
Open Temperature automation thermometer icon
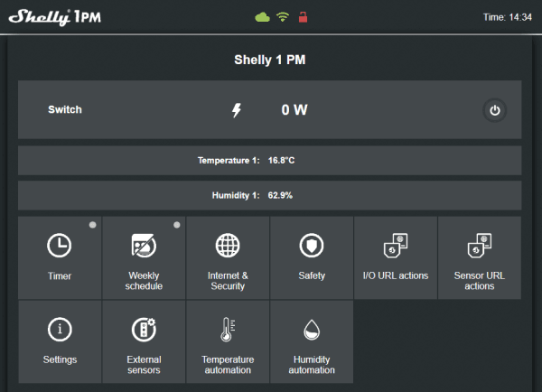pyautogui.click(x=228, y=329)
